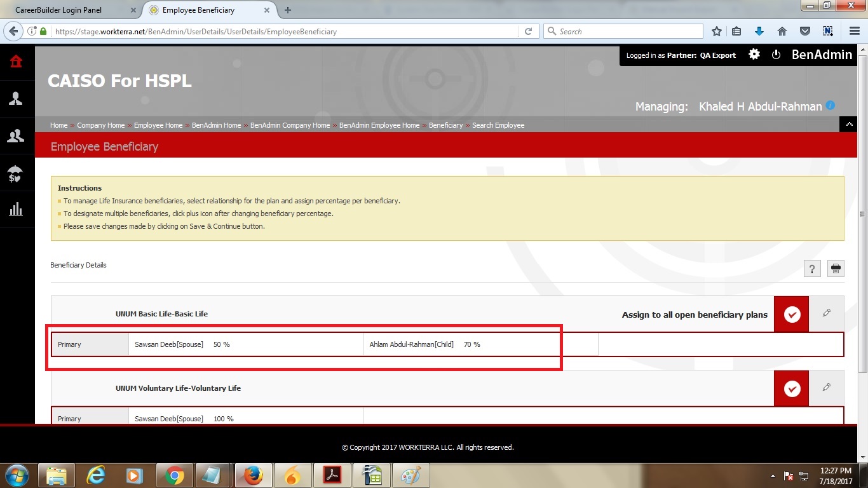The height and width of the screenshot is (488, 868).
Task: Click the Company Home breadcrumb
Action: tap(101, 125)
